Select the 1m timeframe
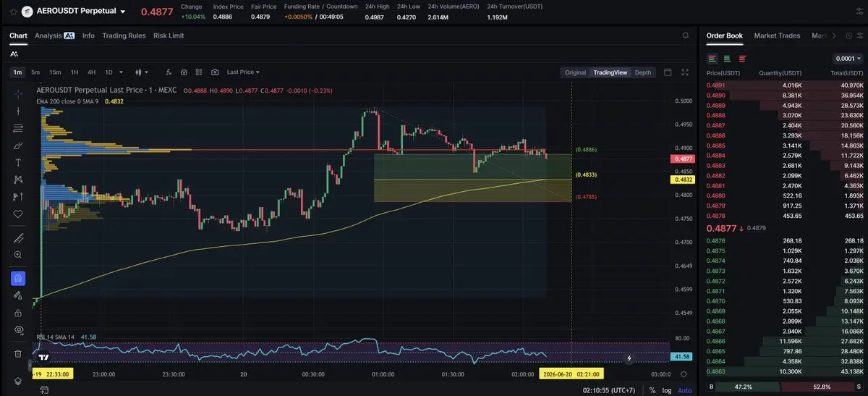This screenshot has width=868, height=396. [x=17, y=72]
